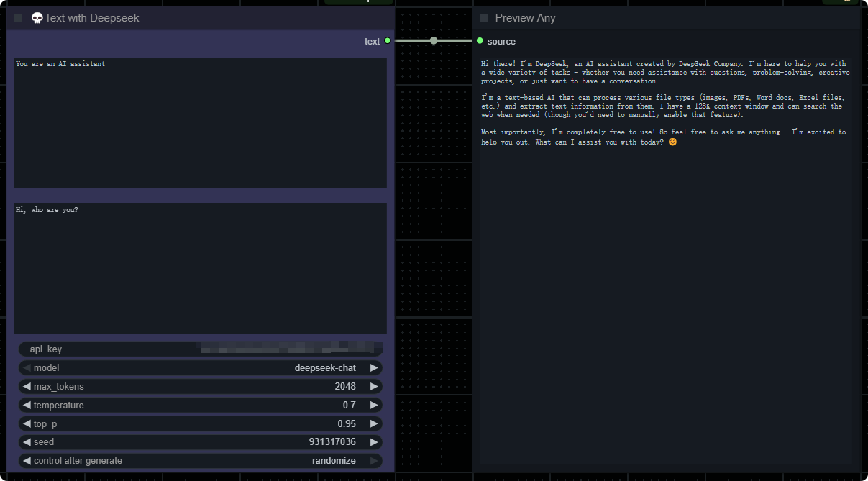Click the Preview Any title bar
The image size is (868, 481).
[647, 18]
